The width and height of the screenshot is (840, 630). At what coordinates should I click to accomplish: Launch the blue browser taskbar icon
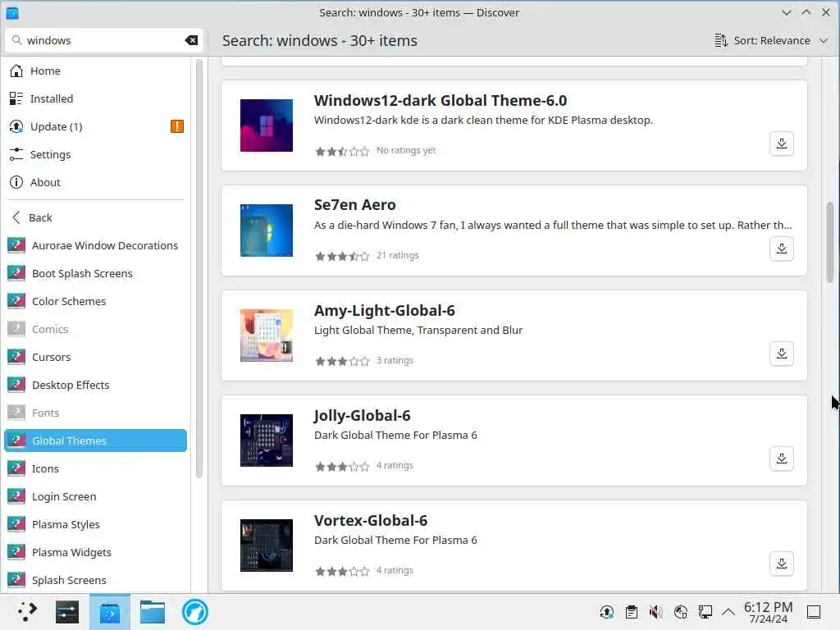pyautogui.click(x=194, y=612)
